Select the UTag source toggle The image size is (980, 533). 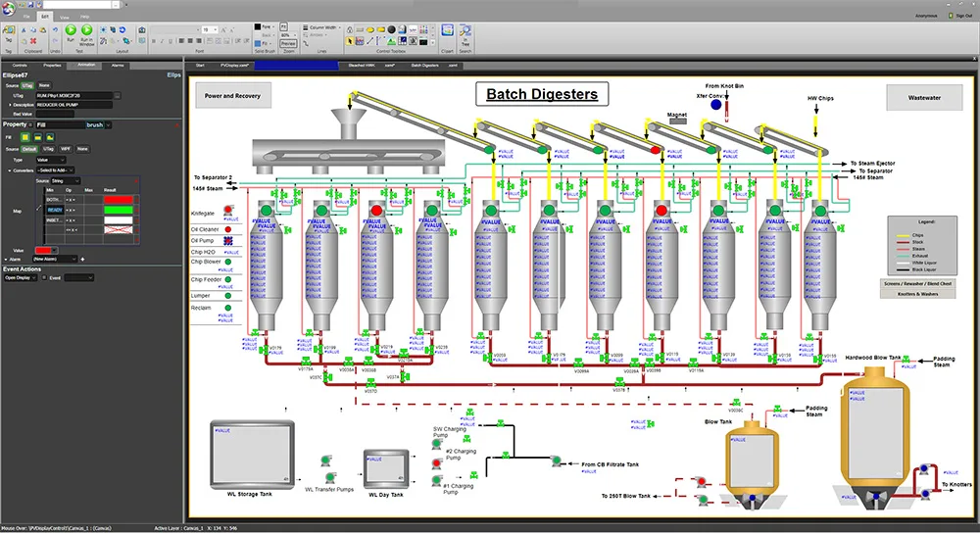(27, 85)
